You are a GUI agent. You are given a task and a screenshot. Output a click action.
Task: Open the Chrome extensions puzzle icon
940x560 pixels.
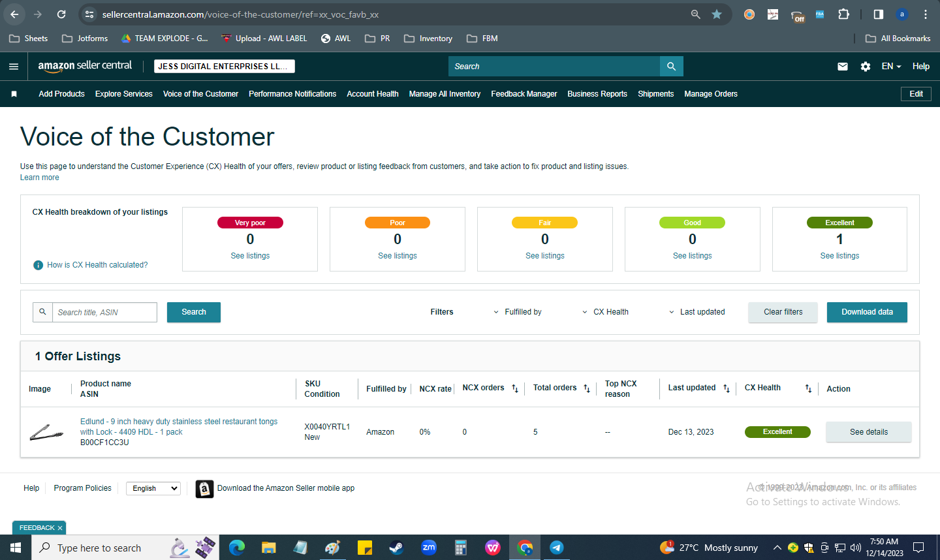843,14
